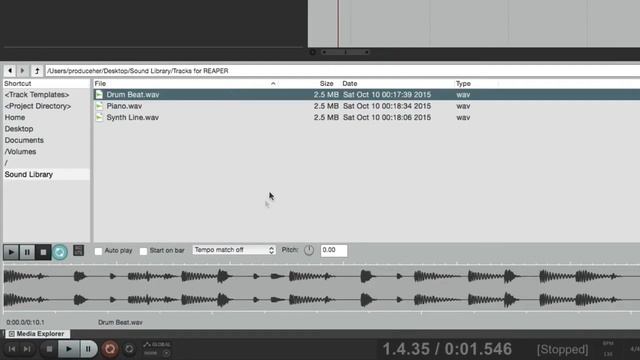The height and width of the screenshot is (360, 640).
Task: Select Sound Library shortcut
Action: click(x=46, y=174)
